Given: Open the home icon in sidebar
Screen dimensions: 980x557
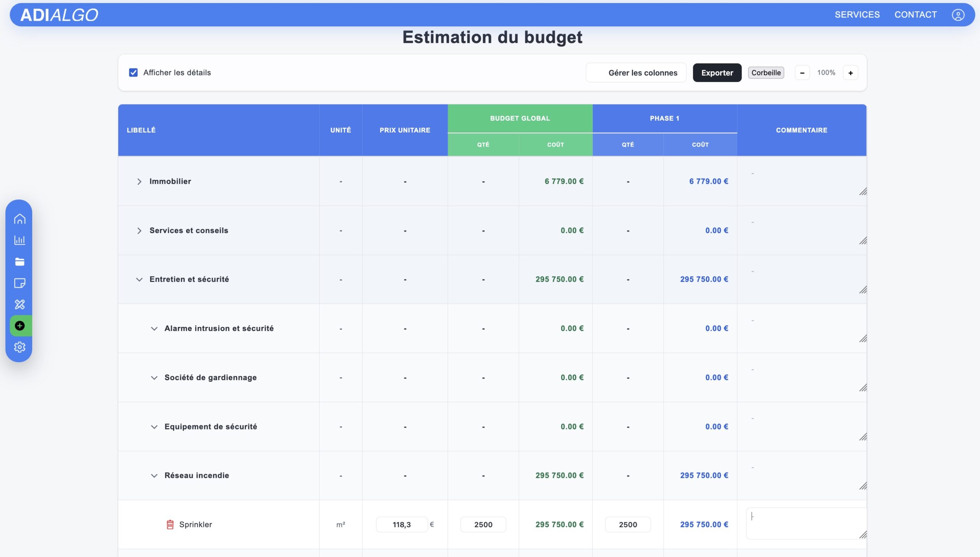Looking at the screenshot, I should click(x=20, y=219).
